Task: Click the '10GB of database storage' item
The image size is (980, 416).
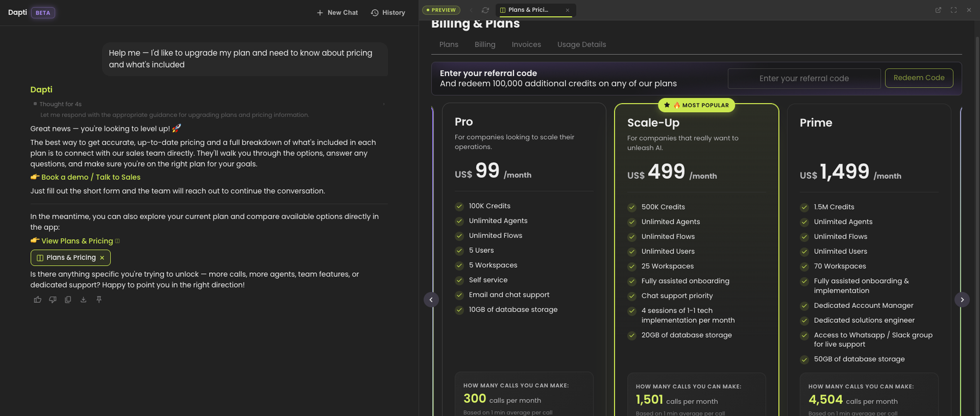Action: click(513, 309)
